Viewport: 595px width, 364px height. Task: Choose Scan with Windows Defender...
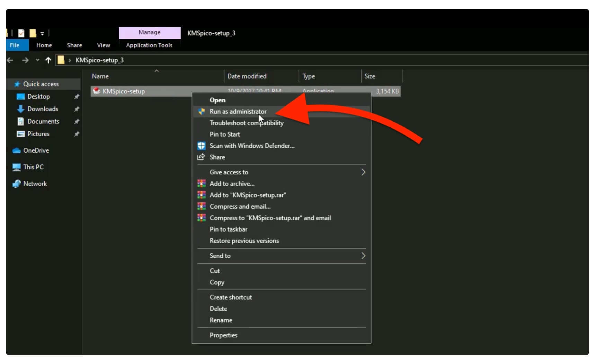pos(281,146)
